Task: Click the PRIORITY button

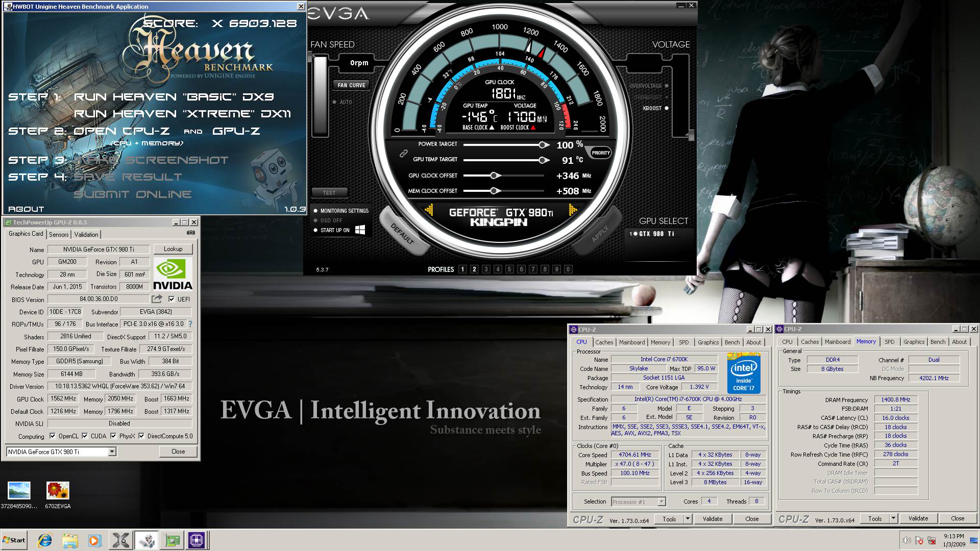Action: pyautogui.click(x=601, y=153)
